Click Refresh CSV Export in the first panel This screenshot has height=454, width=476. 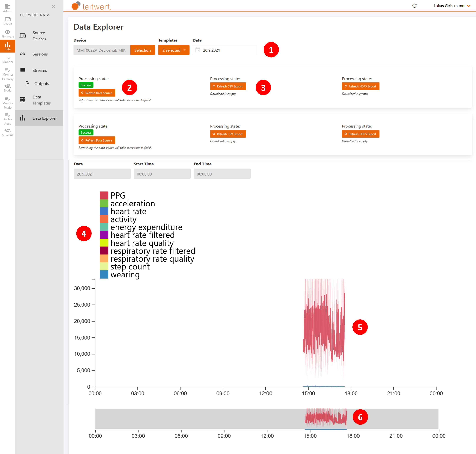click(228, 86)
